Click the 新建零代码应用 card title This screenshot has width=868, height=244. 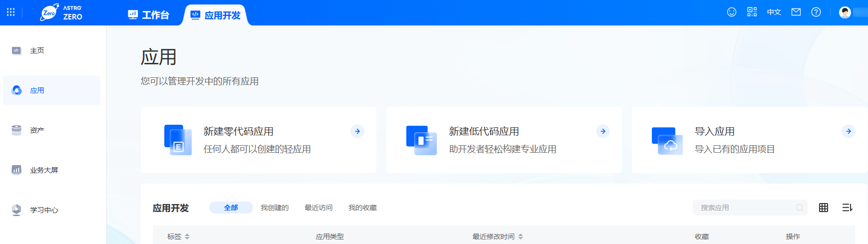click(239, 131)
